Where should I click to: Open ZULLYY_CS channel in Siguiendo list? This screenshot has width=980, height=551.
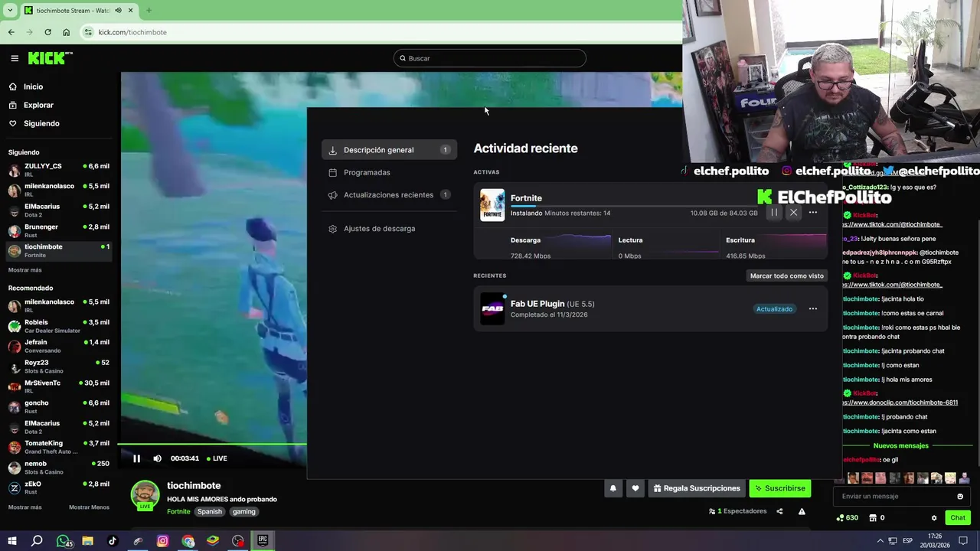click(x=60, y=169)
